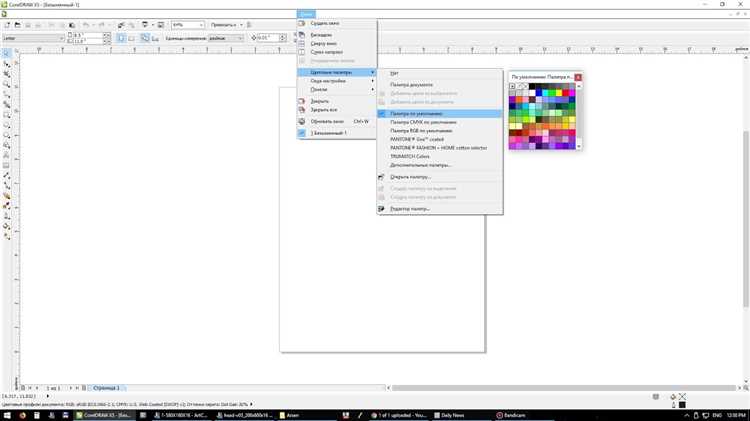Click the Refresh Window icon in menu
This screenshot has width=750, height=421.
point(302,121)
